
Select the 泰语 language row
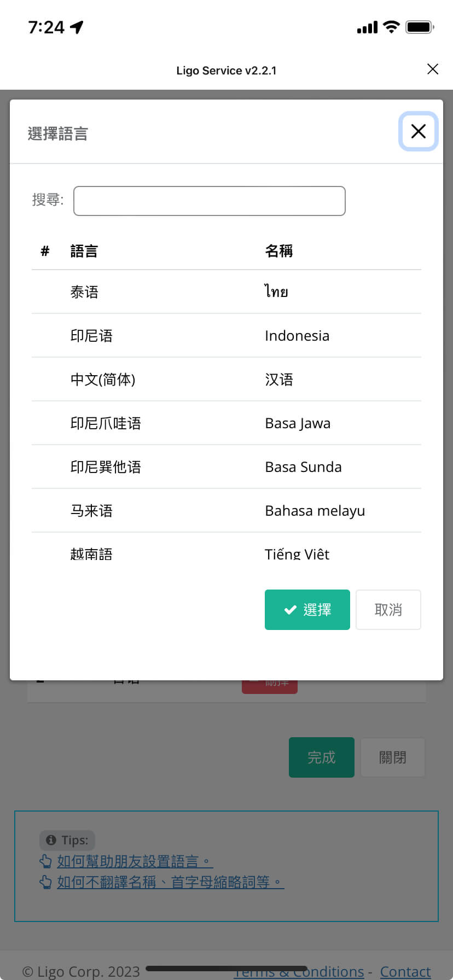point(226,292)
